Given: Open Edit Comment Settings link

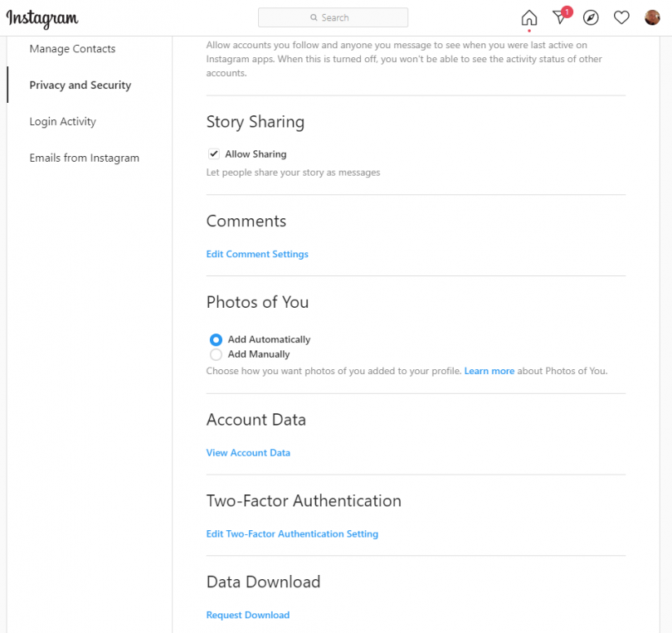Looking at the screenshot, I should pos(257,255).
